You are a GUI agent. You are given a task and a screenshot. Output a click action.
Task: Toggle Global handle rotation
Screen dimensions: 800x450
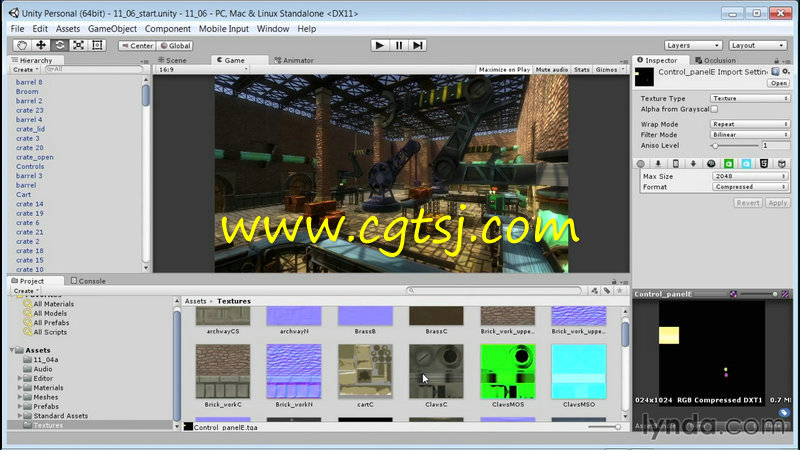[175, 45]
